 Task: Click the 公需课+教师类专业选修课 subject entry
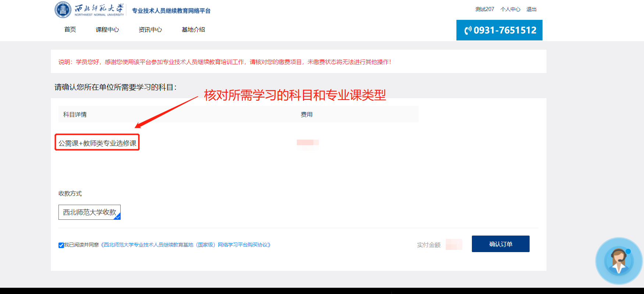97,143
